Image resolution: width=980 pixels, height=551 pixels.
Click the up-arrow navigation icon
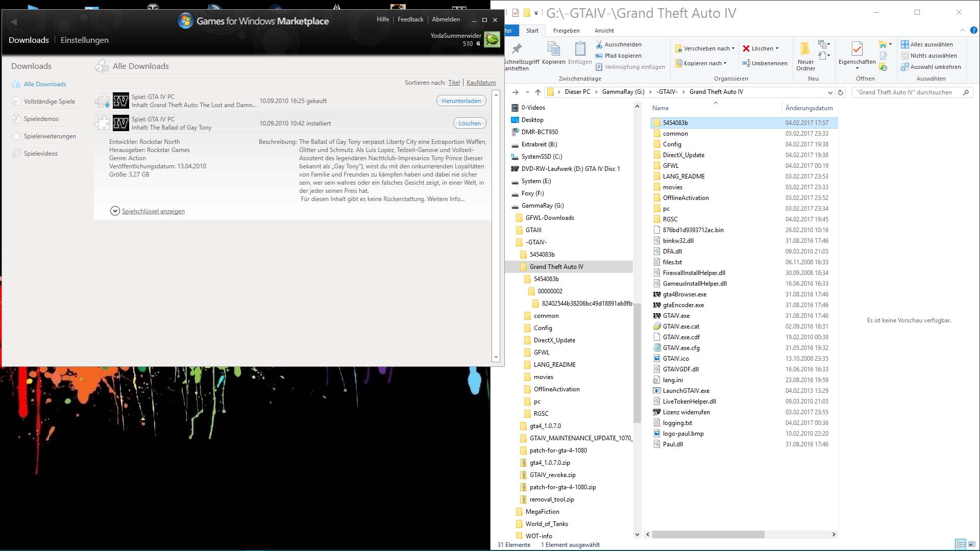(x=537, y=92)
